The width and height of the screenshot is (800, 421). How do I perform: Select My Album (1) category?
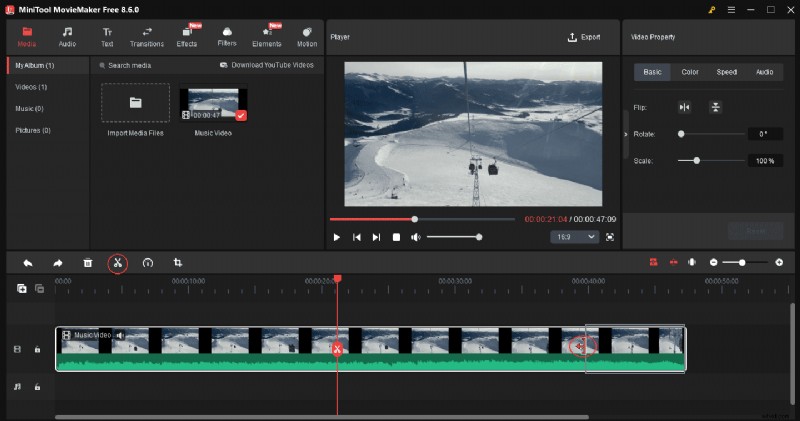48,65
